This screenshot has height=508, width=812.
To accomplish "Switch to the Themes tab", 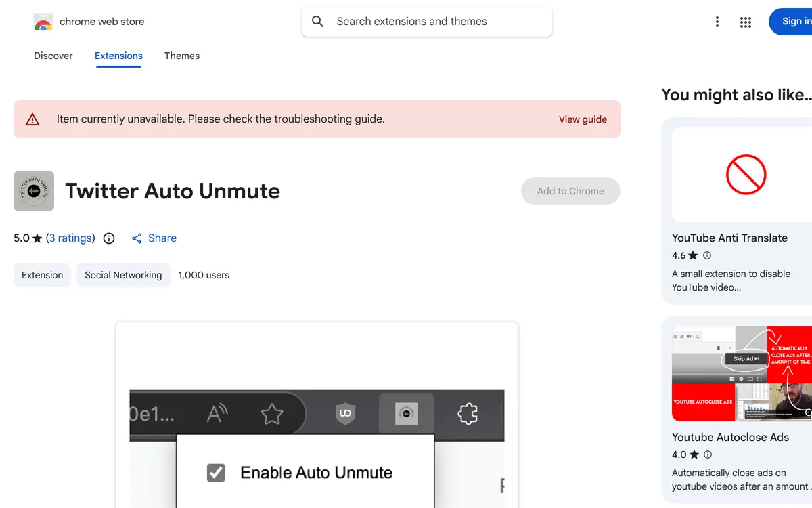I will [182, 56].
